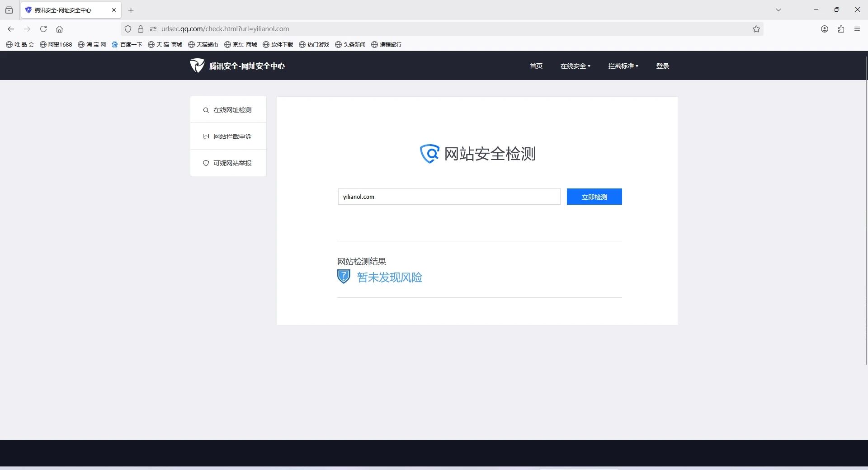Click the 网站拦截申诉 message icon
This screenshot has height=470, width=868.
pyautogui.click(x=206, y=136)
